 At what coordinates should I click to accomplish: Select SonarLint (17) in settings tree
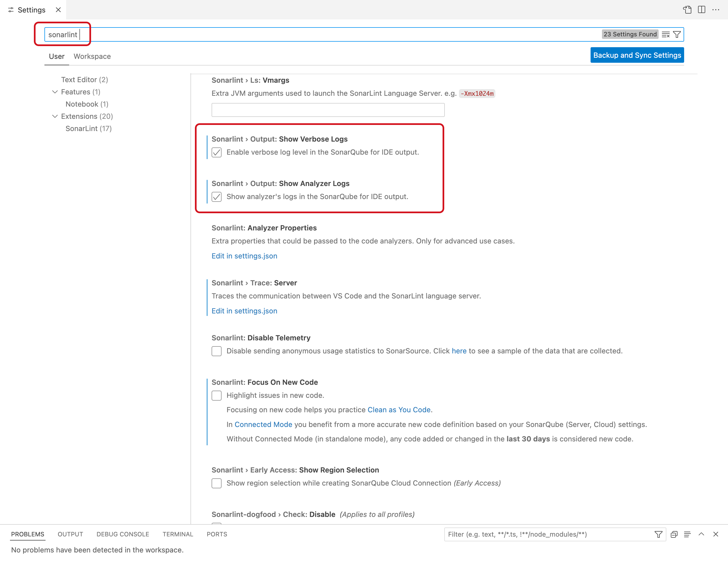coord(89,129)
